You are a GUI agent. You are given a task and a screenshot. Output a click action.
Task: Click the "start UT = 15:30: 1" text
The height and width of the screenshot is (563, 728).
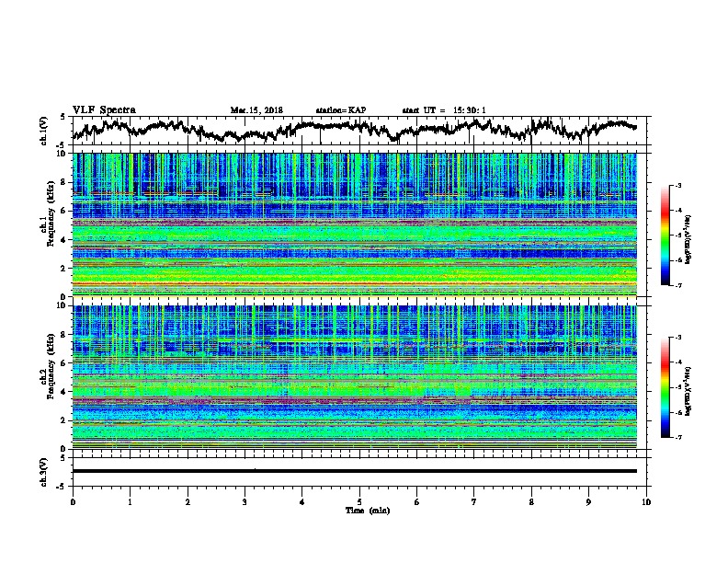(444, 110)
